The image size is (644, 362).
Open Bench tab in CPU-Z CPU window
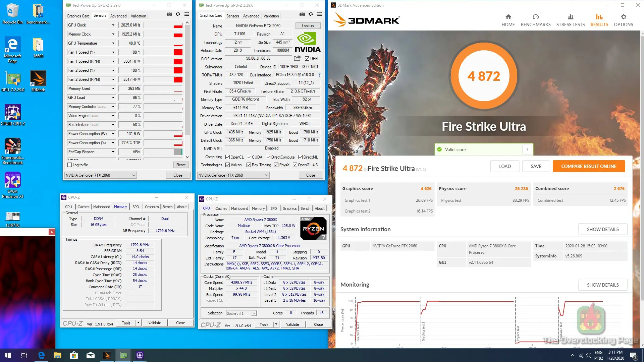pos(305,208)
